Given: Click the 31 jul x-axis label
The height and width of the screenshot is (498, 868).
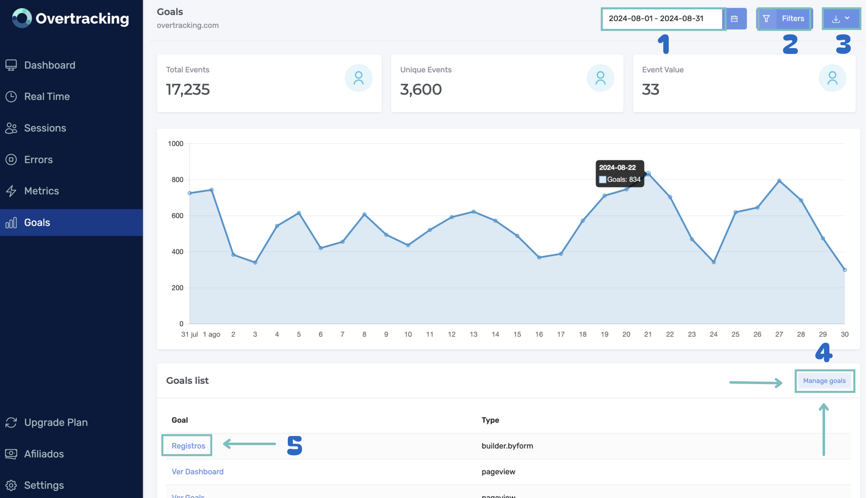Looking at the screenshot, I should coord(190,335).
